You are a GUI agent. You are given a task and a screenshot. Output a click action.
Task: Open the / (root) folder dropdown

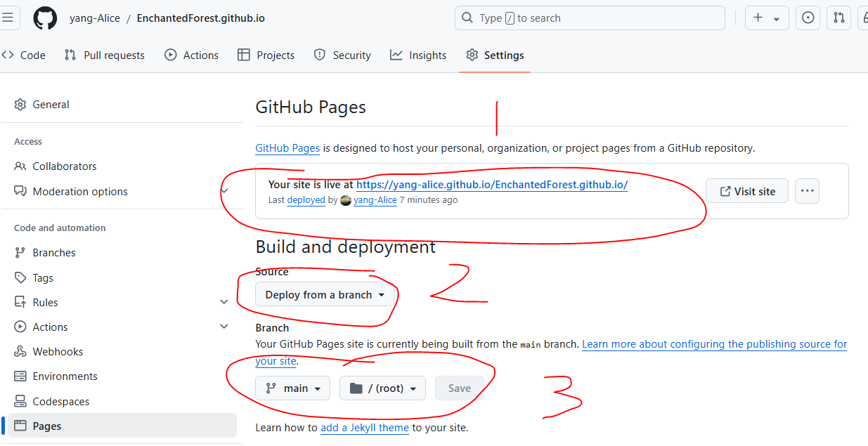[x=382, y=388]
